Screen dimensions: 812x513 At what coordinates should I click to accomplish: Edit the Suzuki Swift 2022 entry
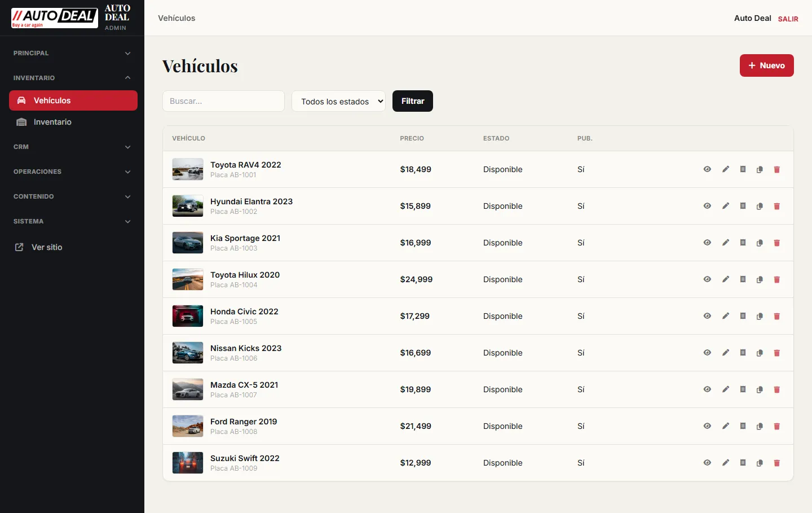point(726,463)
